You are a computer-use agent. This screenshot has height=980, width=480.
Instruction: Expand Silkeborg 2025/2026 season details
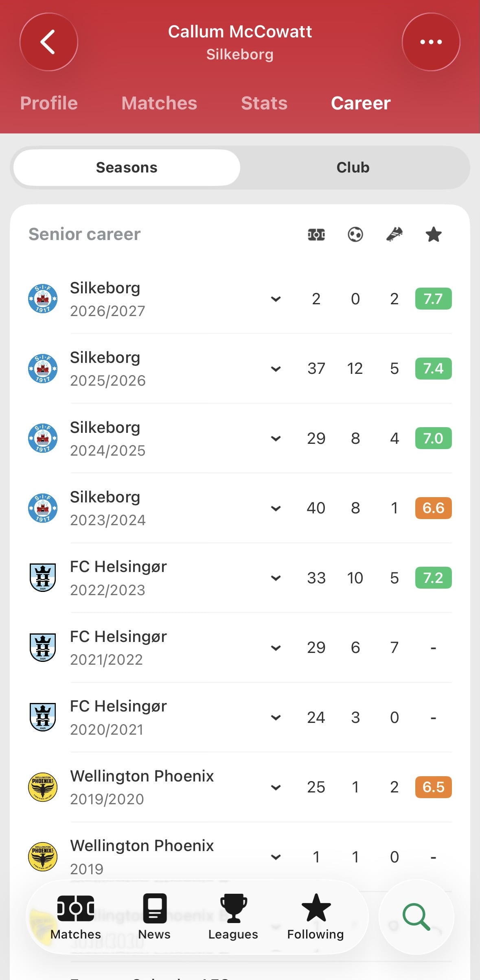(276, 369)
